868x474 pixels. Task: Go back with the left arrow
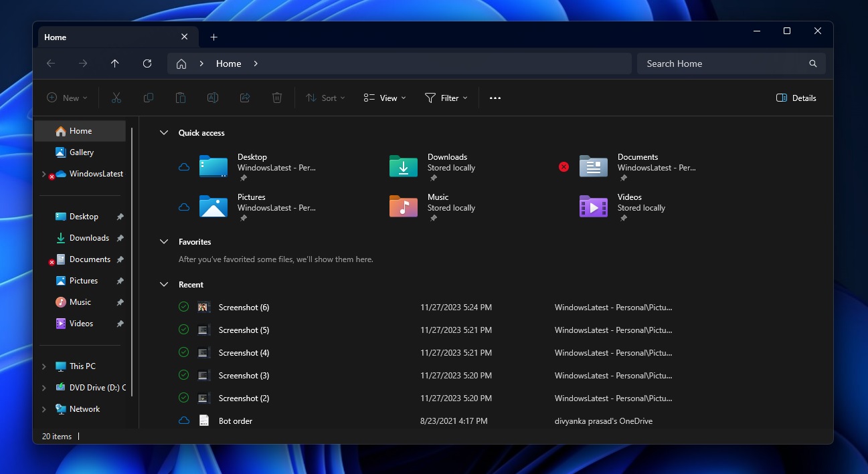tap(51, 64)
